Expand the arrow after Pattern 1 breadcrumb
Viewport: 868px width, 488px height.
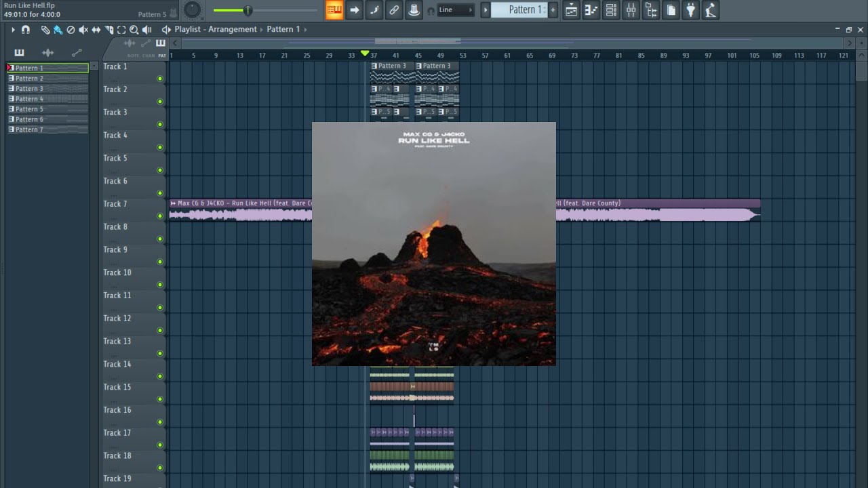305,30
